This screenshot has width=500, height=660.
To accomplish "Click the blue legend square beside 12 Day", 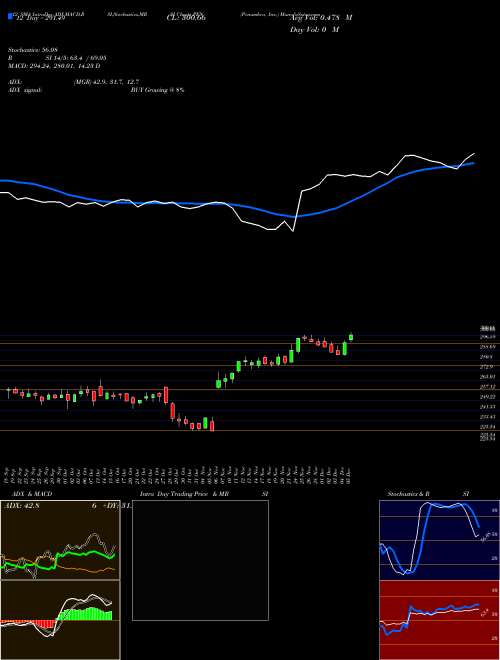I will (11, 17).
